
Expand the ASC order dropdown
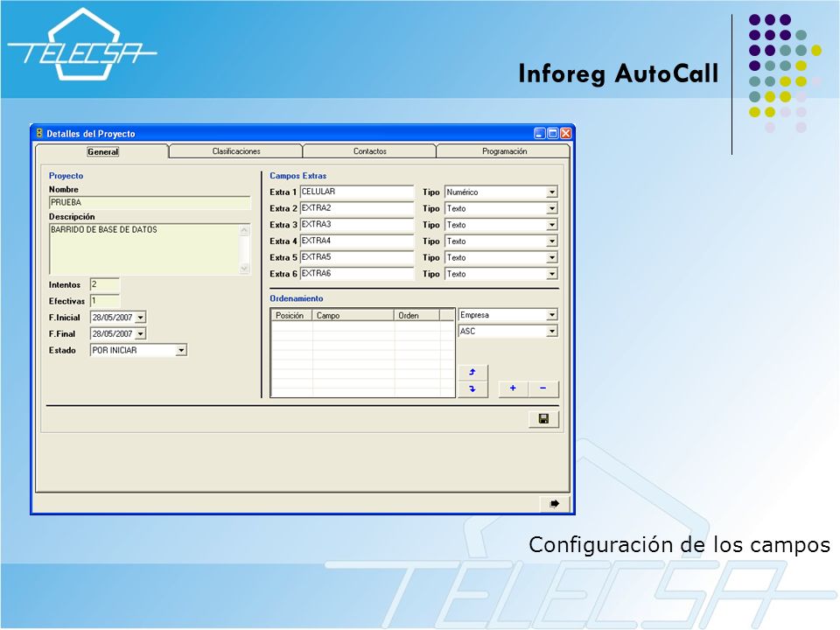tap(552, 332)
